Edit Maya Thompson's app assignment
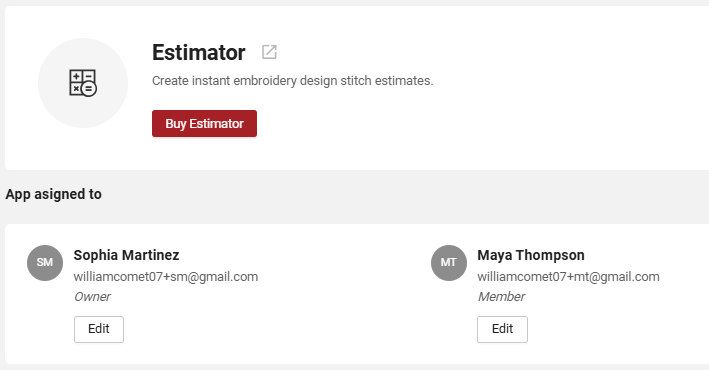 point(502,329)
